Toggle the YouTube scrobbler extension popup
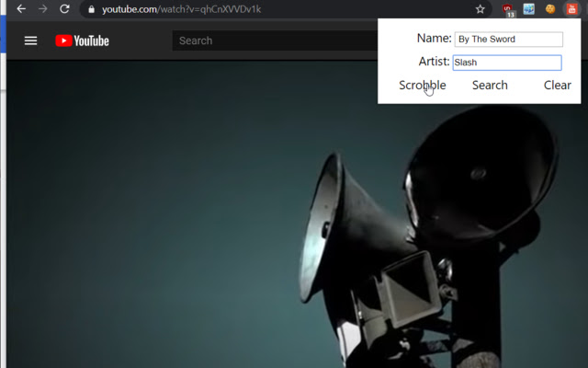 [x=571, y=9]
